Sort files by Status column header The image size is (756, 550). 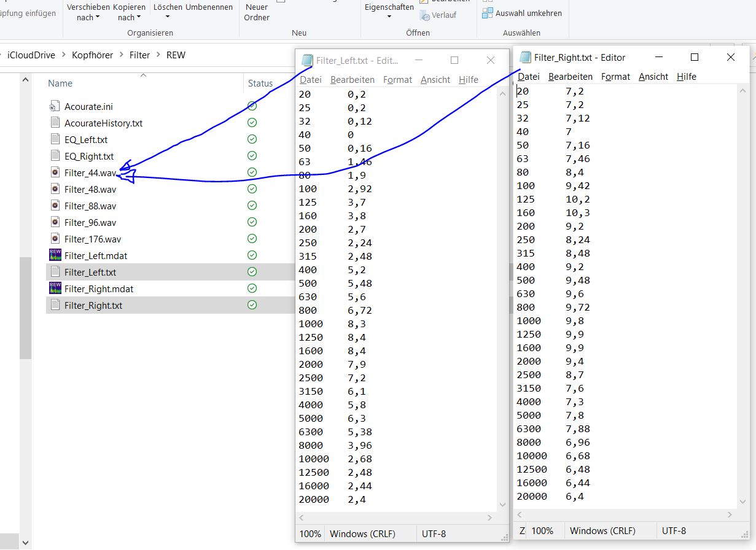(260, 83)
